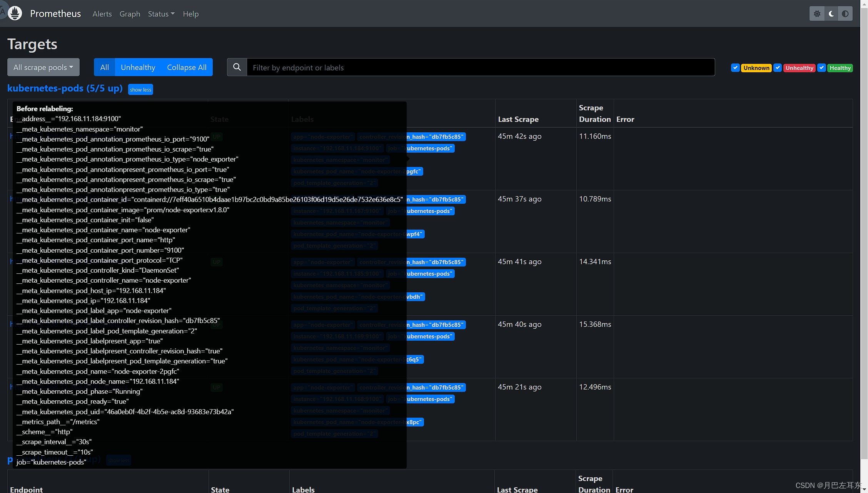
Task: Click the Unhealthy filter tab
Action: click(x=137, y=67)
